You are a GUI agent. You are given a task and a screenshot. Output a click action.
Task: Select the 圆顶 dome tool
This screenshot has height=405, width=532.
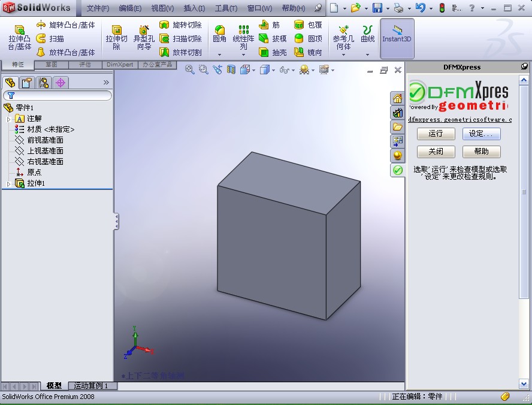(308, 39)
